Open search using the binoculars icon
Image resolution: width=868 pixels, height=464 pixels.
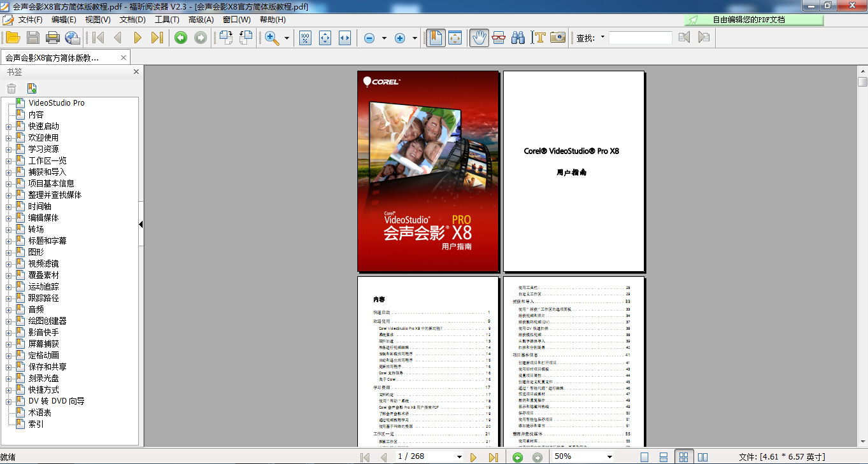(518, 38)
